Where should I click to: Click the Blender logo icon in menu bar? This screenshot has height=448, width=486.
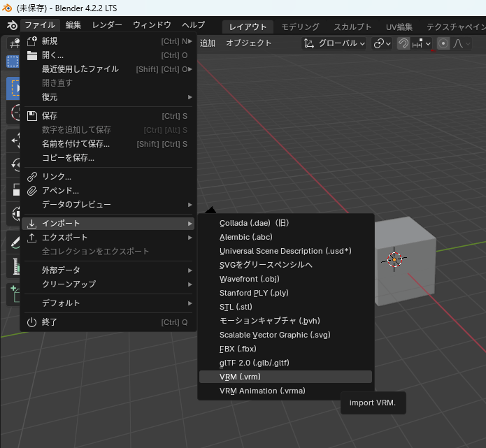[x=11, y=25]
